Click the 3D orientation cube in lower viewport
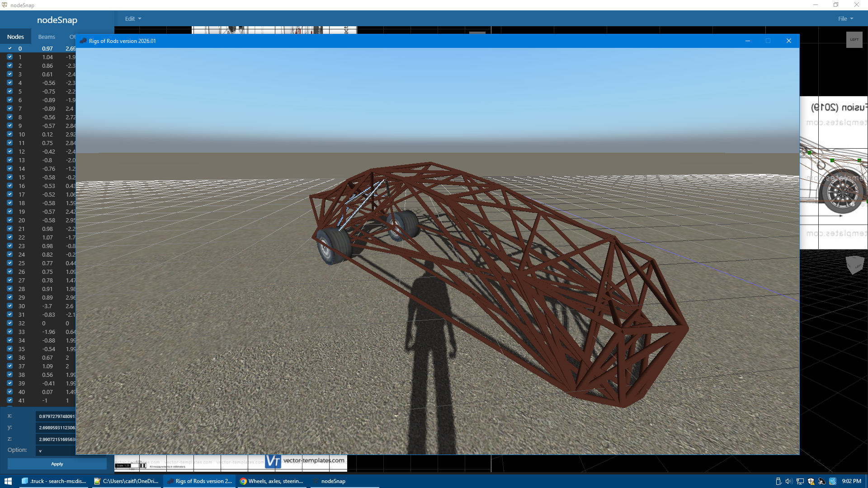 854,265
